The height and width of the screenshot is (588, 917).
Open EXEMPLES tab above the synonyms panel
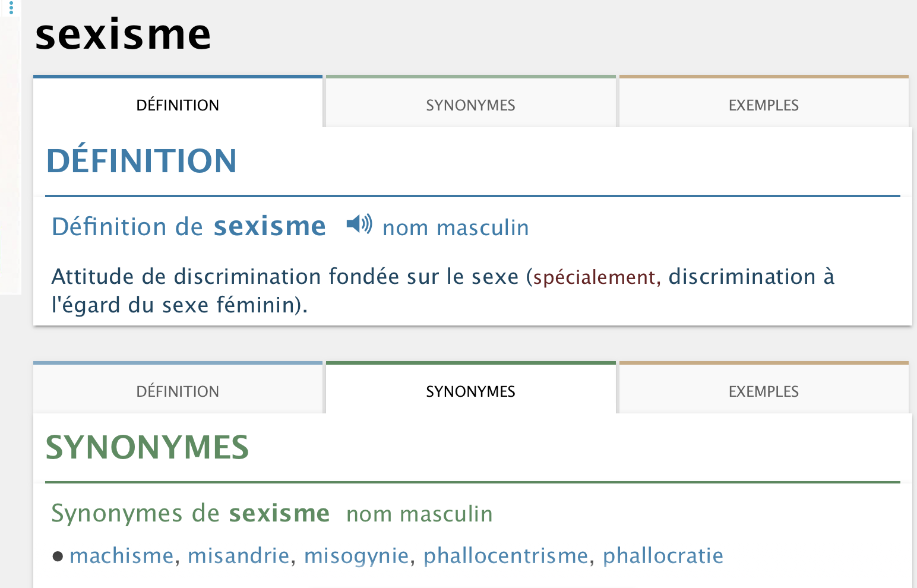click(x=763, y=391)
